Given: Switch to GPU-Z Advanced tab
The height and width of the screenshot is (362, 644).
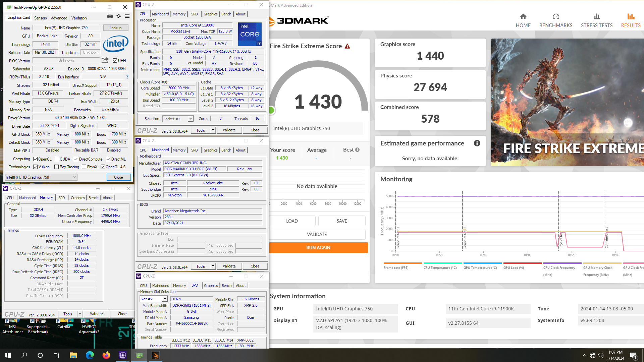Looking at the screenshot, I should (x=59, y=18).
